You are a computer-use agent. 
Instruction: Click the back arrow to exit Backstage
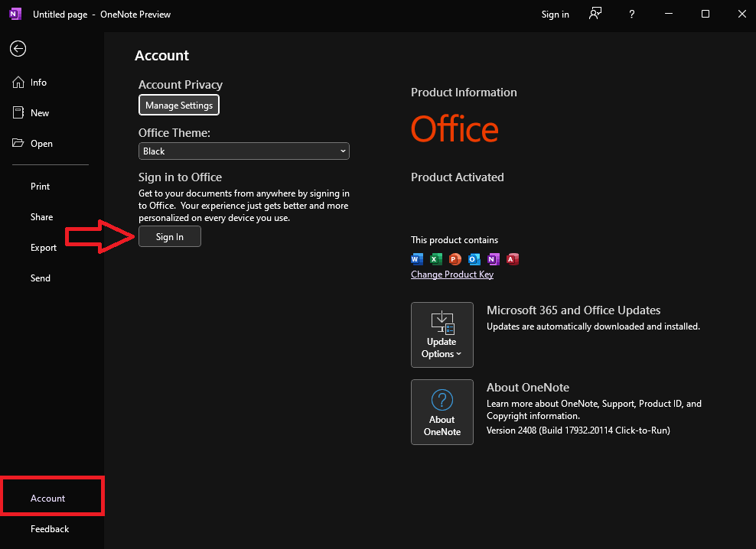[18, 49]
